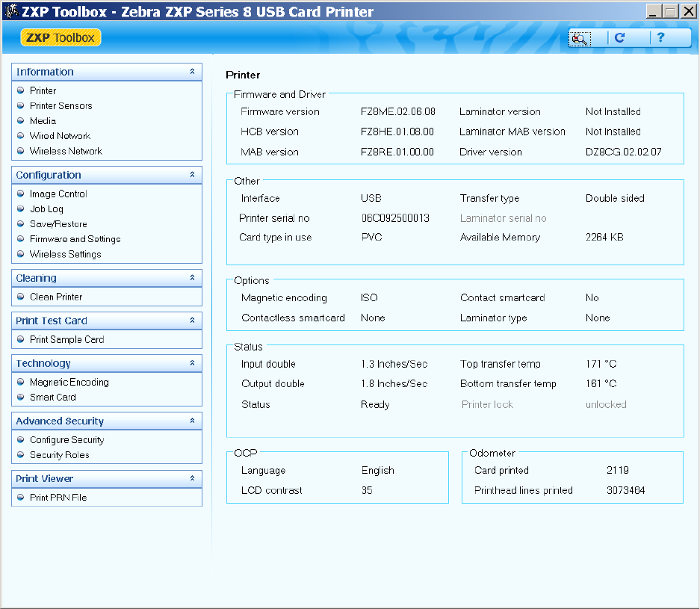This screenshot has width=700, height=609.
Task: Select Print PRN File
Action: (58, 498)
